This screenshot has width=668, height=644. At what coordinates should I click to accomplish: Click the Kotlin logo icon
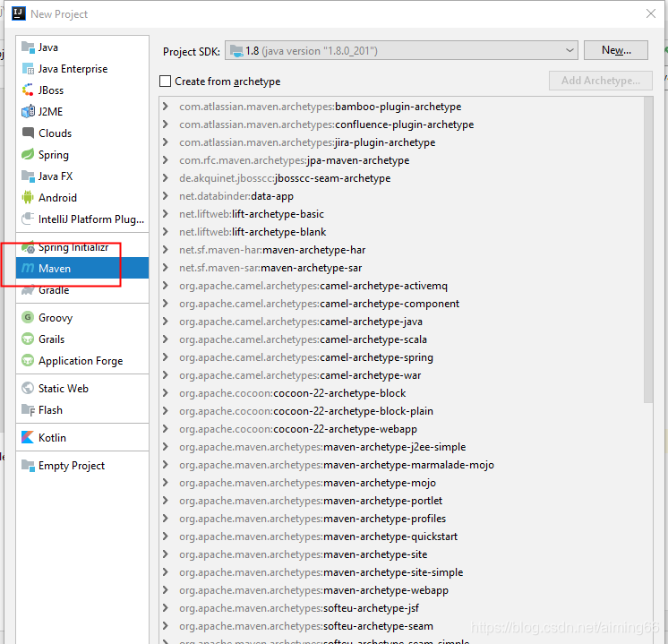(28, 438)
